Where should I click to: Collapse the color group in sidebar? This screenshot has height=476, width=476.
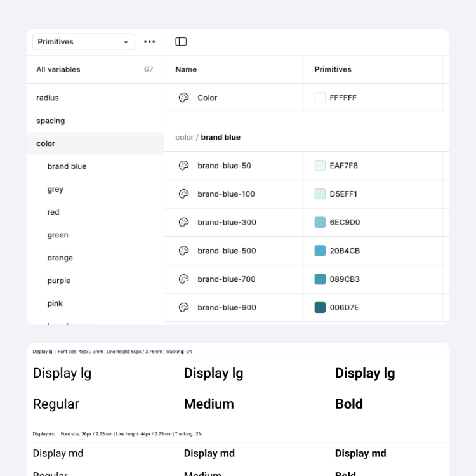(46, 143)
